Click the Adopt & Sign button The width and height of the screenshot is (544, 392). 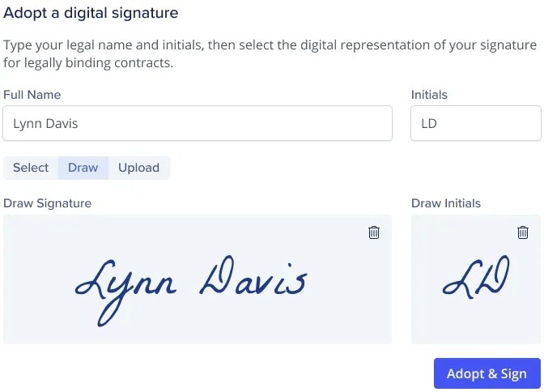tap(487, 373)
